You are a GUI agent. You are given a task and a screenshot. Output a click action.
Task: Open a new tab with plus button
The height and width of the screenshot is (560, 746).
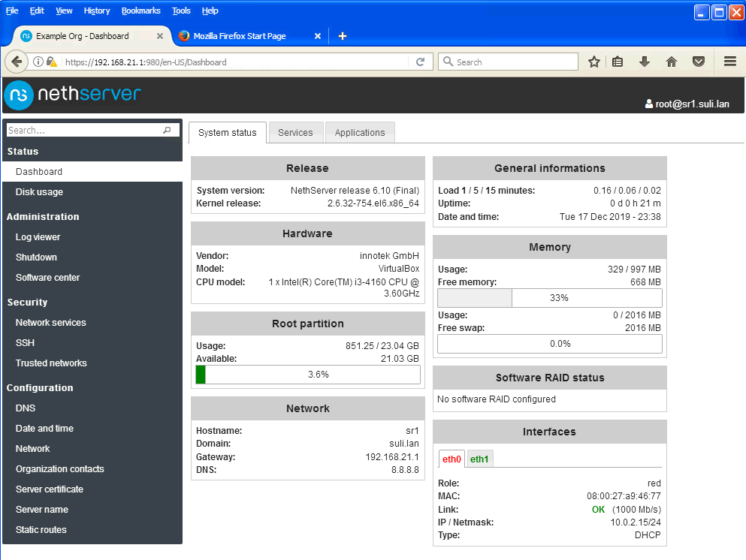point(343,36)
